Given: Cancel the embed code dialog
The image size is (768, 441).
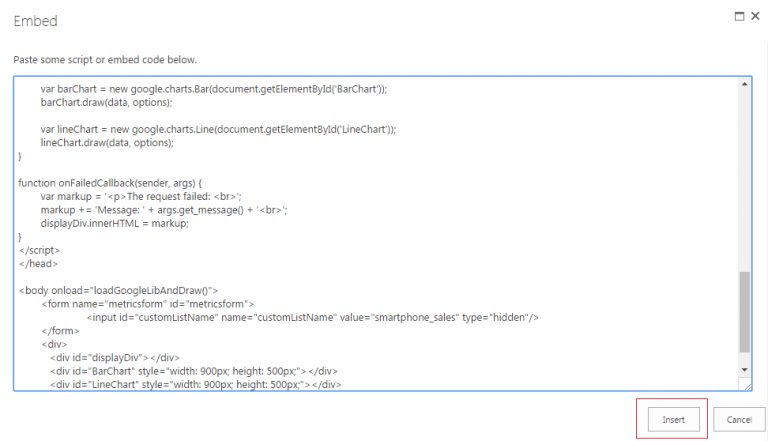Looking at the screenshot, I should coord(739,420).
